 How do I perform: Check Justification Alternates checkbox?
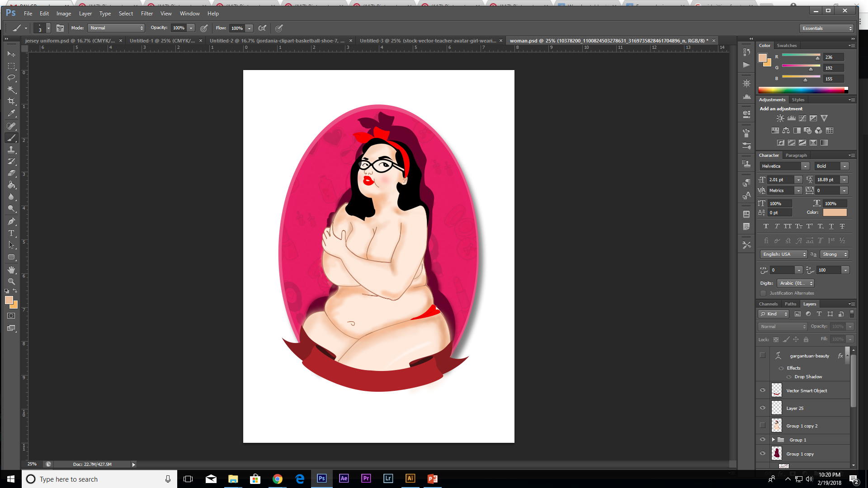[763, 293]
